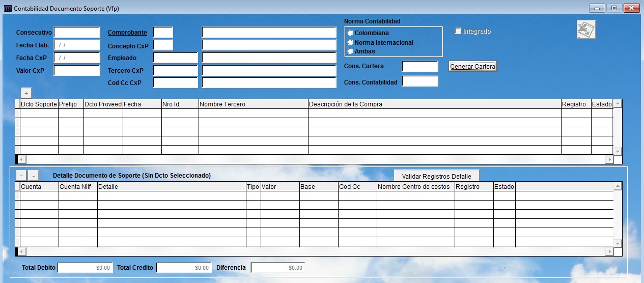Click the Descripción de la Compra header
Screen dimensions: 644x283
(435, 104)
